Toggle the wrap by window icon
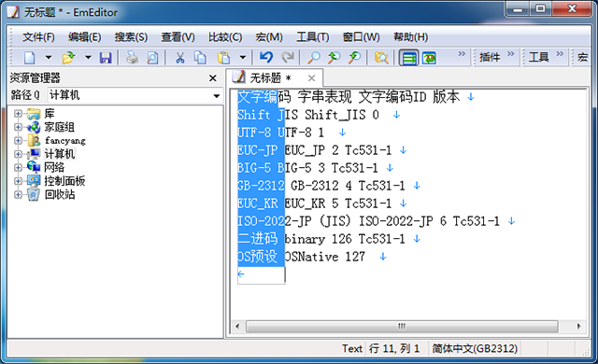The height and width of the screenshot is (364, 598). point(409,58)
